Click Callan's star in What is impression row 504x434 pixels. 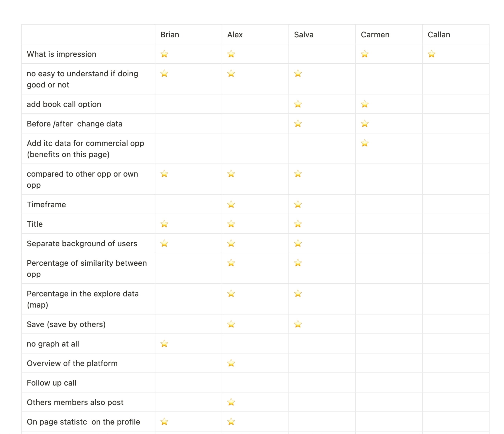432,54
